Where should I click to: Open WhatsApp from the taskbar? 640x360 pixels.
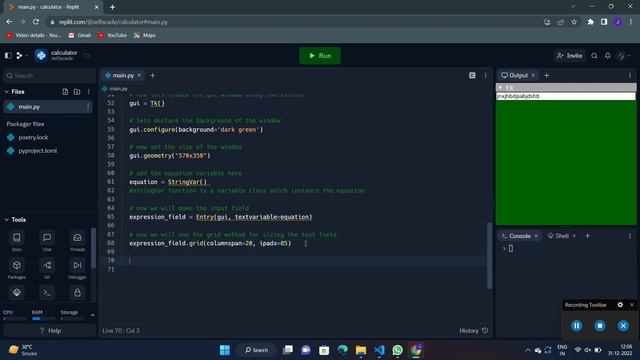coord(397,350)
